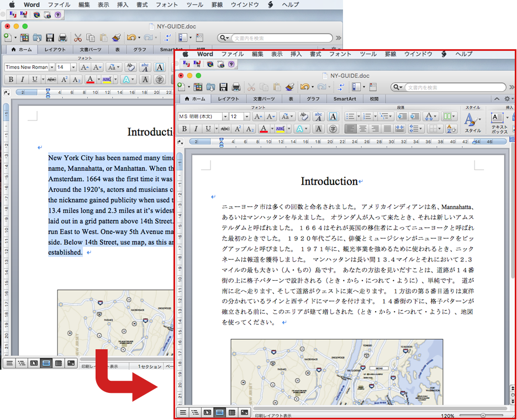The width and height of the screenshot is (517, 420).
Task: Click Increase Indent icon in right window
Action: point(414,117)
